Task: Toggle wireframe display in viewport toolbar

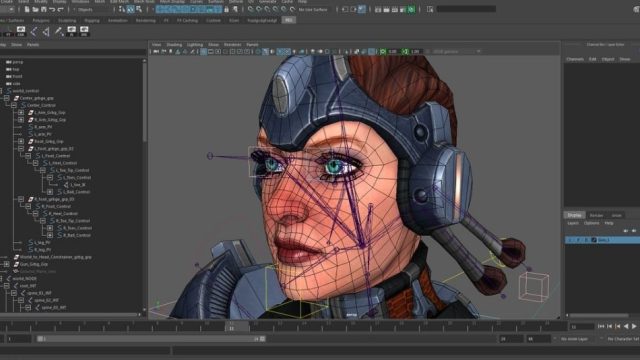Action: (258, 51)
